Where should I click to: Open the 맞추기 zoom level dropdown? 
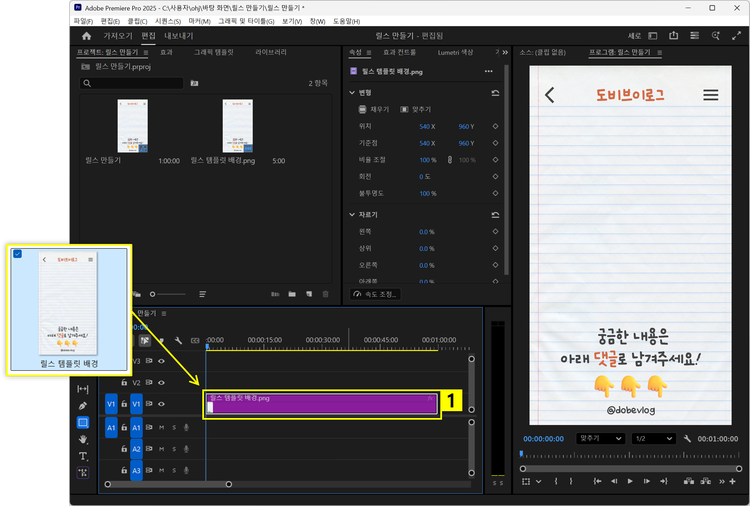coord(600,439)
